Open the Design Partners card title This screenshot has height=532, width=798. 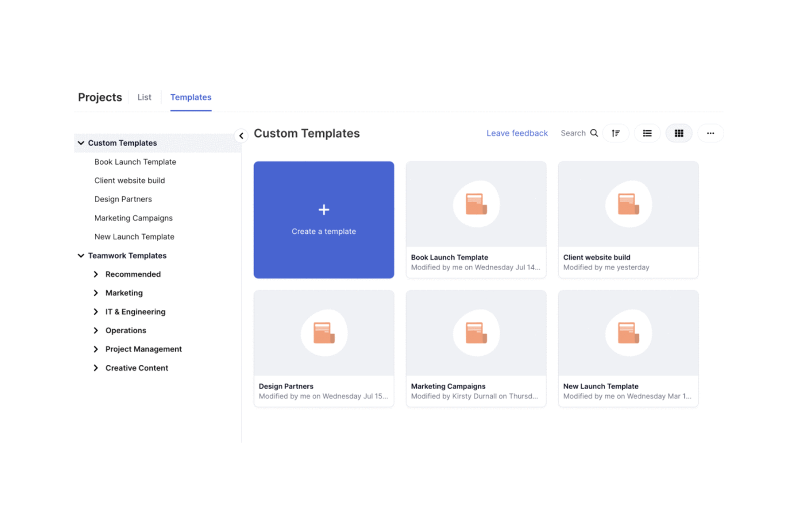click(x=286, y=386)
